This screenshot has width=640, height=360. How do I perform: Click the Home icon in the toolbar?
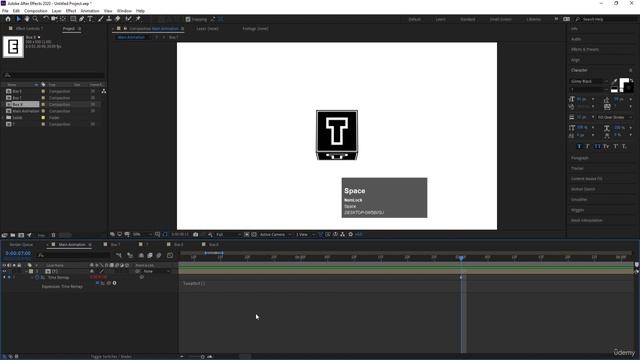click(8, 19)
